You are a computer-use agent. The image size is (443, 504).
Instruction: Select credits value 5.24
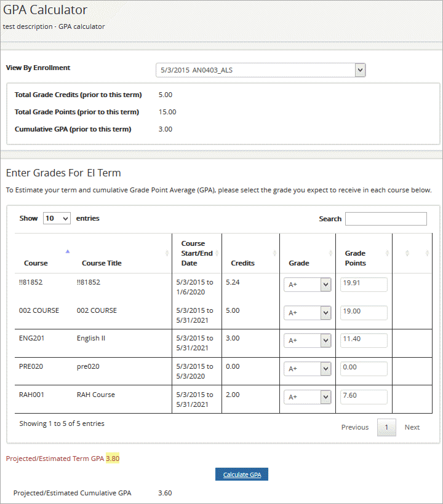tap(233, 282)
